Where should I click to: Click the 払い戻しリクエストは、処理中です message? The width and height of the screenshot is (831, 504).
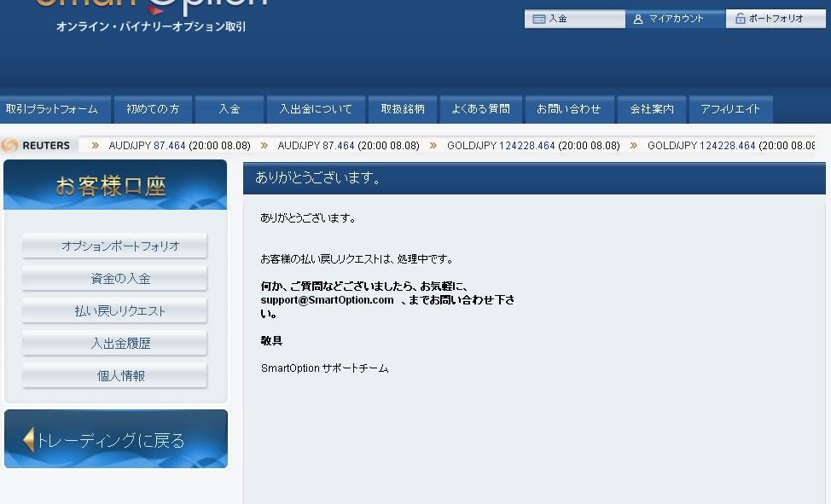point(357,259)
